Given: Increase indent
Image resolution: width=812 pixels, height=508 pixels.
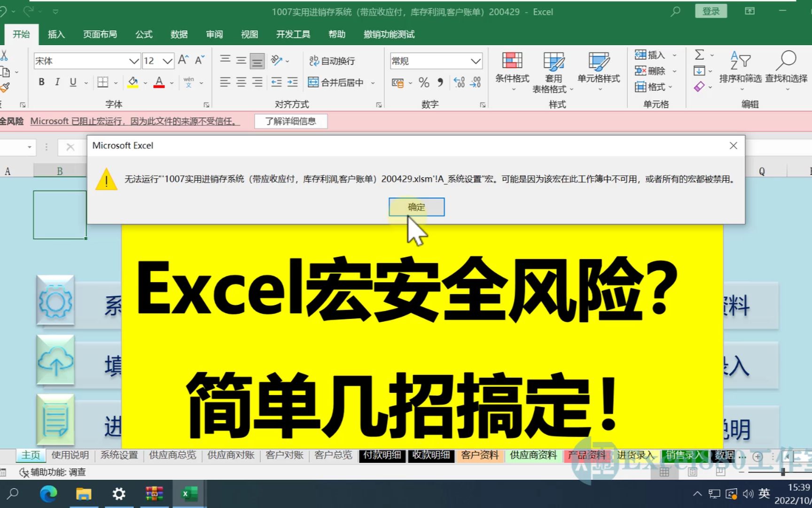Looking at the screenshot, I should click(292, 82).
